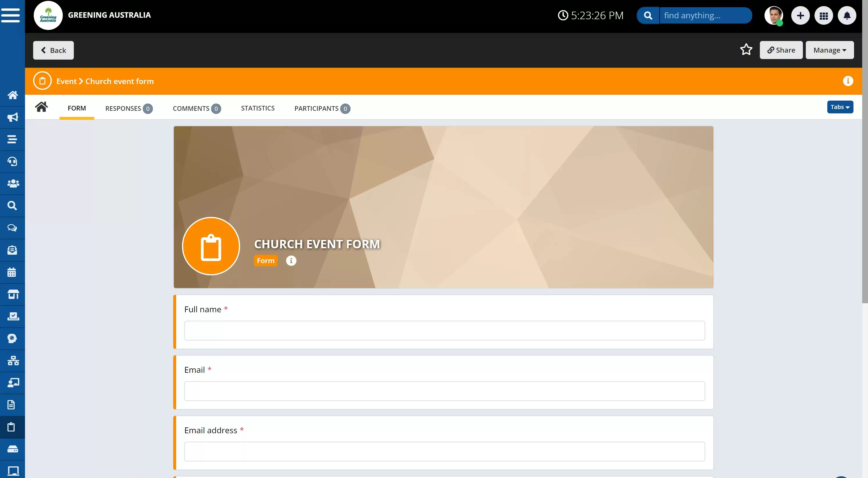Click the search magnifier button
The image size is (868, 478).
648,15
